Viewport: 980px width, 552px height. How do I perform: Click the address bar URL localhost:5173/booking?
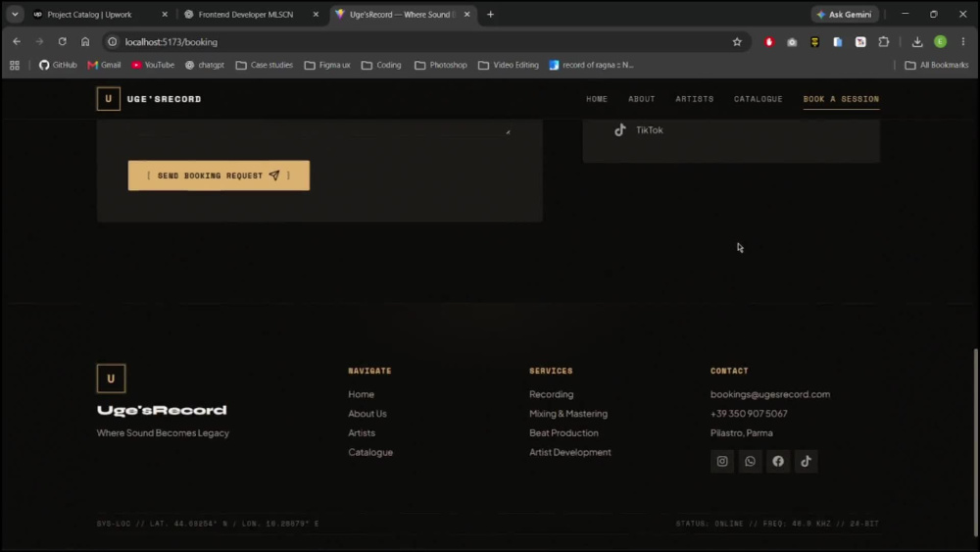[171, 42]
